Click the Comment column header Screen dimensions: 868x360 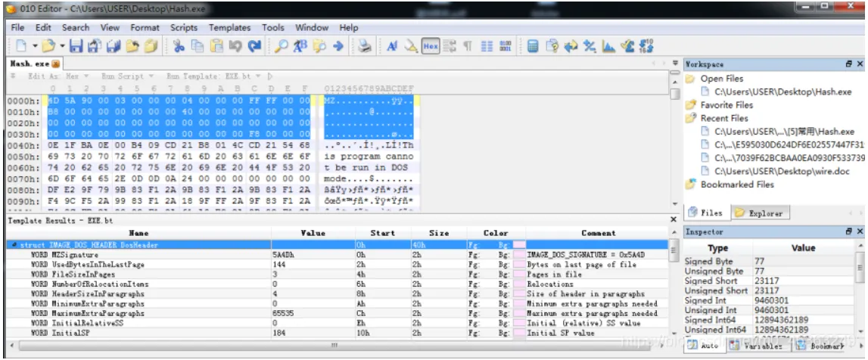point(598,234)
